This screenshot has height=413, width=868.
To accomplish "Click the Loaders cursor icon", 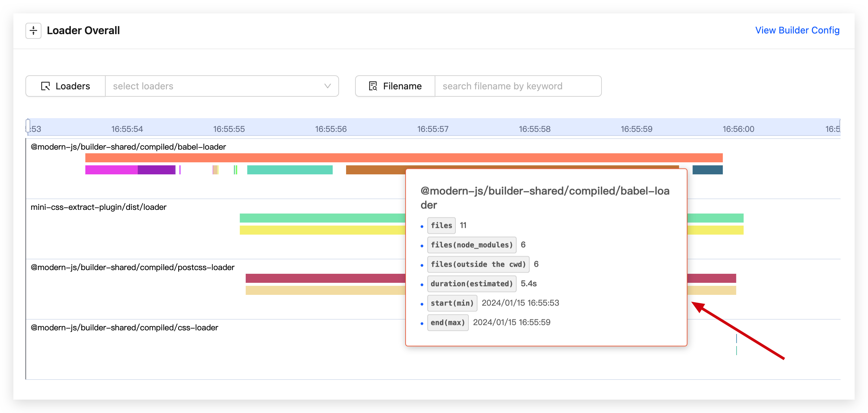I will (x=45, y=86).
